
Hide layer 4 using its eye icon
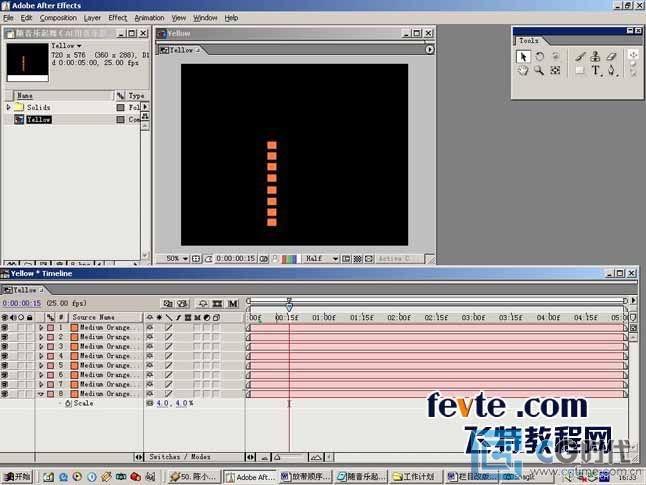click(x=5, y=356)
